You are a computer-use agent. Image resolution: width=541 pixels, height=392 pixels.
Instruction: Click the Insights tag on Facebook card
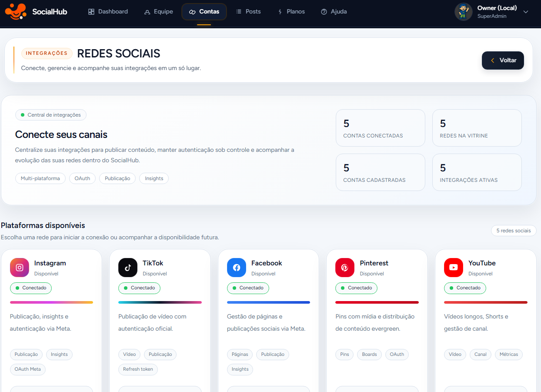point(240,369)
